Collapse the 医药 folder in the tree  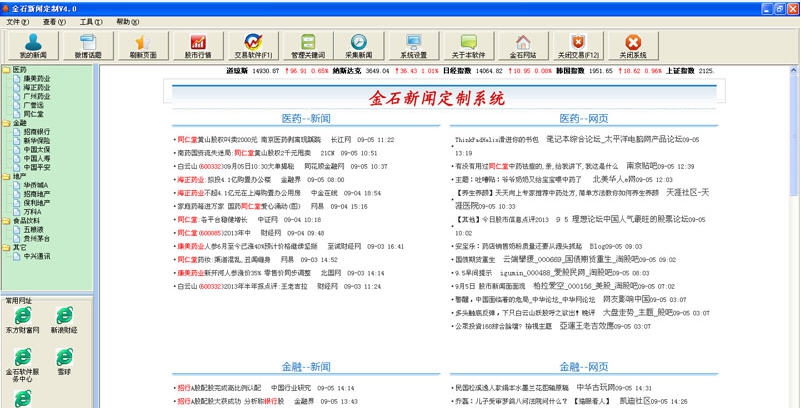[x=6, y=69]
